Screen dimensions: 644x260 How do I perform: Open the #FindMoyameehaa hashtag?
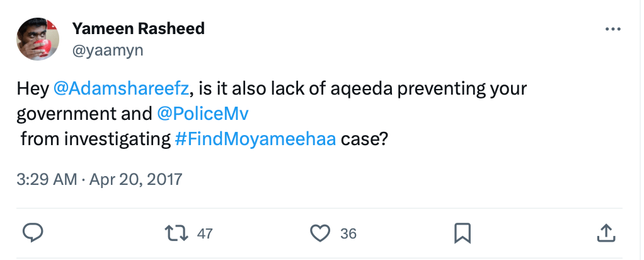[255, 139]
